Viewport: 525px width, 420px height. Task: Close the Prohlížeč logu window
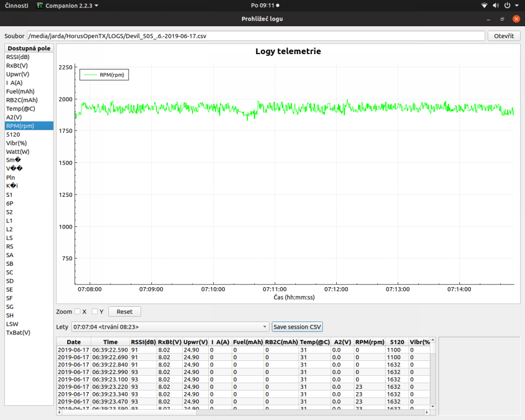coord(516,19)
